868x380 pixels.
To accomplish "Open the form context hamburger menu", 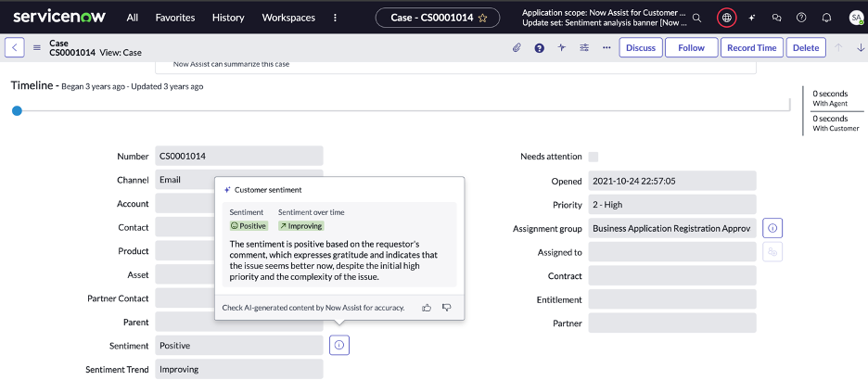I will click(37, 47).
